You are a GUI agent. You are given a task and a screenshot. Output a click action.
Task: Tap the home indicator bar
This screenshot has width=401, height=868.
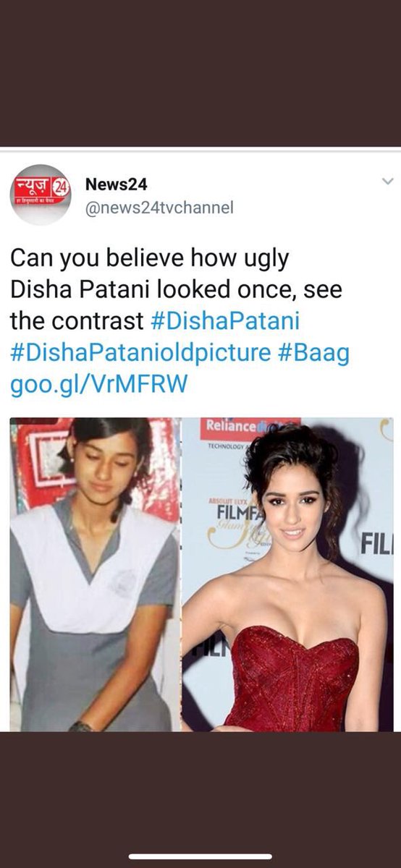click(x=200, y=856)
